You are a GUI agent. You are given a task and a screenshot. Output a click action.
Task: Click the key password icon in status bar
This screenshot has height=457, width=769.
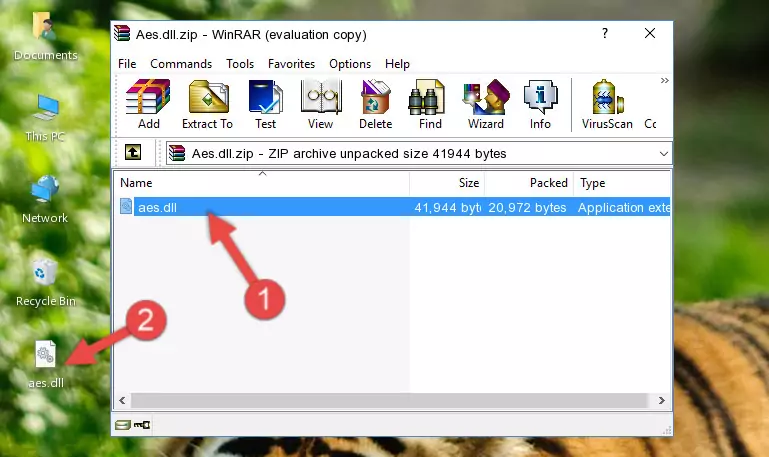(x=142, y=425)
